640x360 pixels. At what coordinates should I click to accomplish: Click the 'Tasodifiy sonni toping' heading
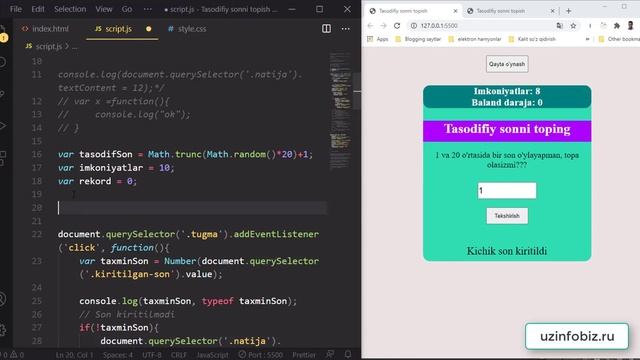(x=507, y=129)
